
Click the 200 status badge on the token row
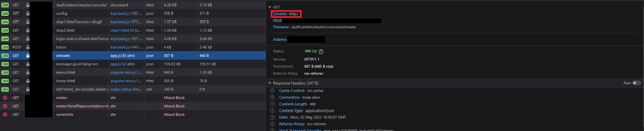[x=5, y=47]
